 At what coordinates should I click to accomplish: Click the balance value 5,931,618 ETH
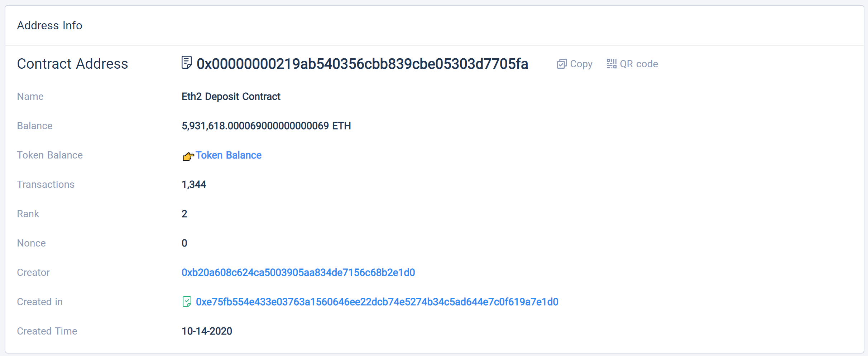point(266,126)
